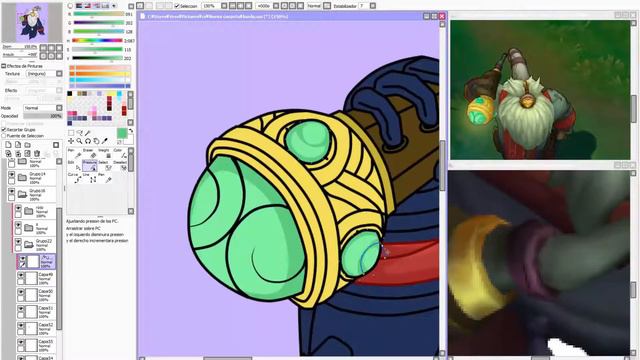Adjust the Opacidad slider
This screenshot has height=360, width=640.
click(42, 116)
